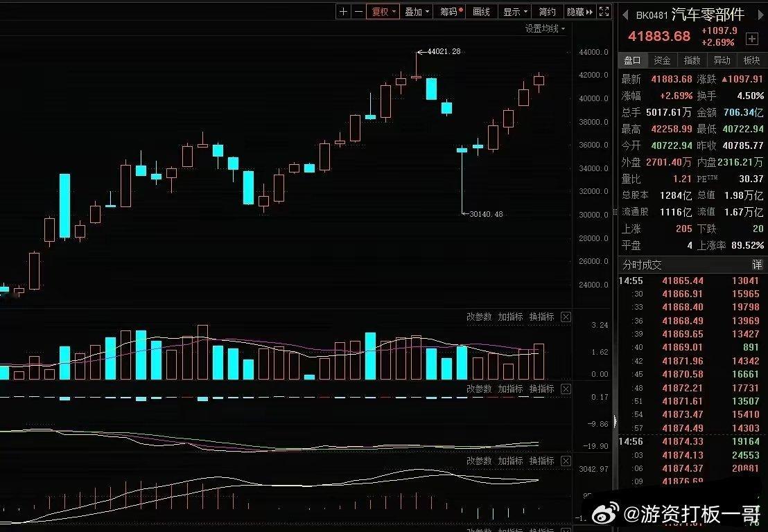The height and width of the screenshot is (532, 768).
Task: Select the 14:55 trade row 41865.44
Action: pyautogui.click(x=689, y=281)
